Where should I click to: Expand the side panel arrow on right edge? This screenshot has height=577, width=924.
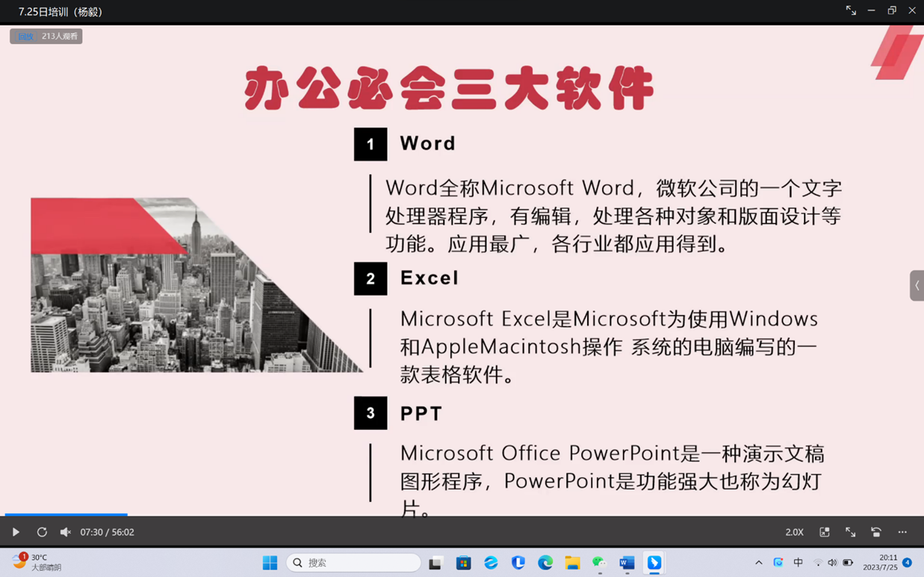pyautogui.click(x=917, y=285)
